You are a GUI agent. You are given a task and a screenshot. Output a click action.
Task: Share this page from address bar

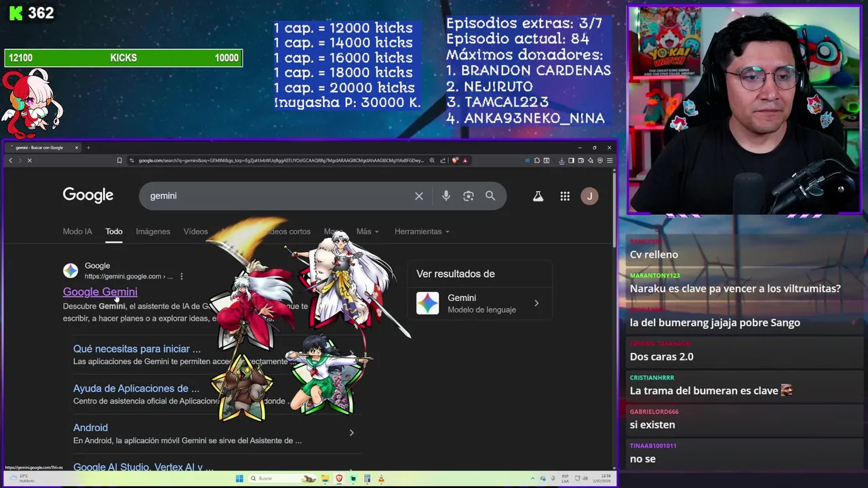click(x=443, y=161)
